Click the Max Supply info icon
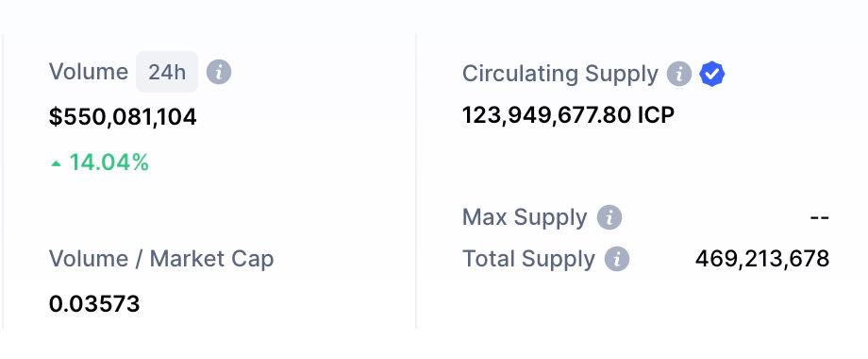868x359 pixels. pyautogui.click(x=609, y=217)
